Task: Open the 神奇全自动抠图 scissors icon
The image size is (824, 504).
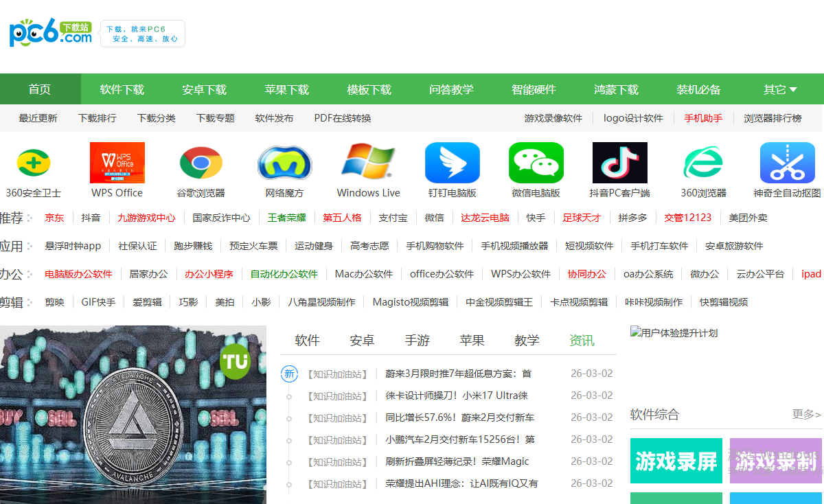Action: [788, 163]
